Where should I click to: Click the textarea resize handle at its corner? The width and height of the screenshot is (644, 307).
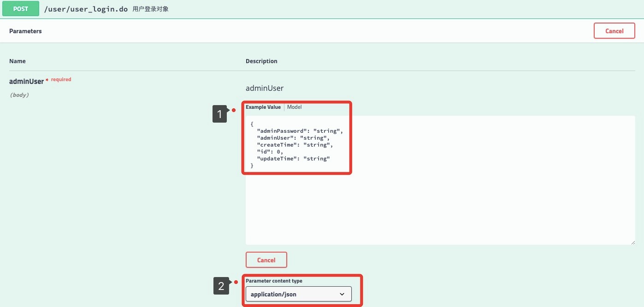(632, 242)
